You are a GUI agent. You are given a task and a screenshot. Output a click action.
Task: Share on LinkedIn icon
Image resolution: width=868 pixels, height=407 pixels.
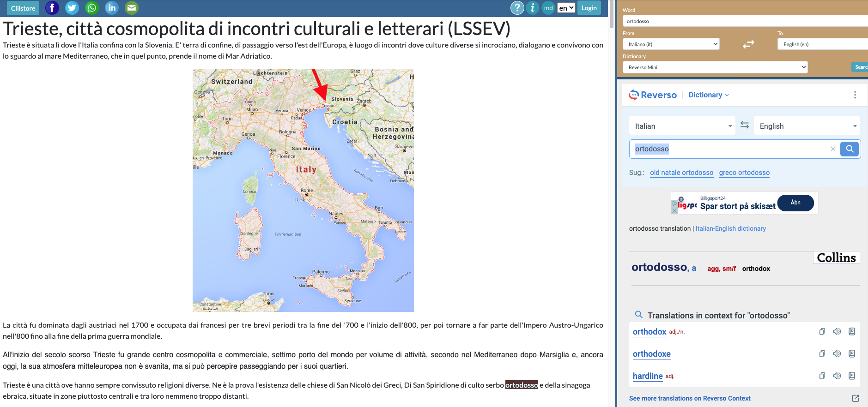(x=112, y=8)
